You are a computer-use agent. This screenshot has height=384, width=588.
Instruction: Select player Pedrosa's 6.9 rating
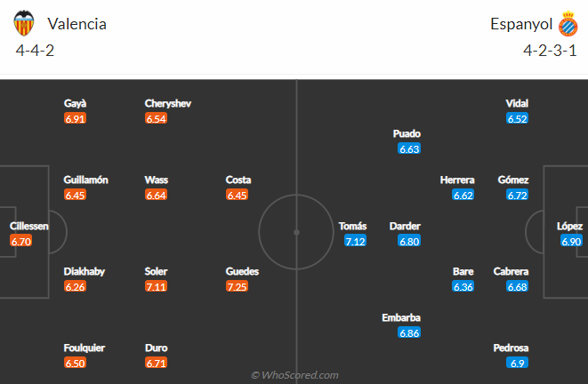click(517, 363)
